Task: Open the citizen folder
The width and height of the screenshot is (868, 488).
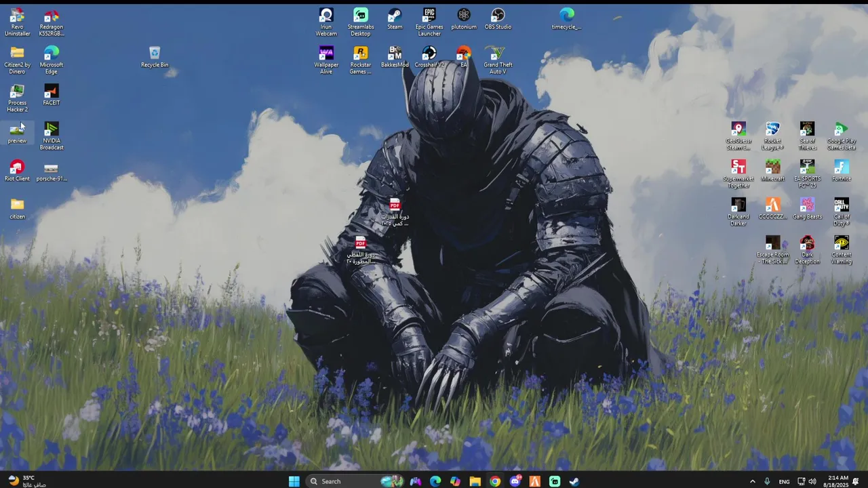Action: 17,209
